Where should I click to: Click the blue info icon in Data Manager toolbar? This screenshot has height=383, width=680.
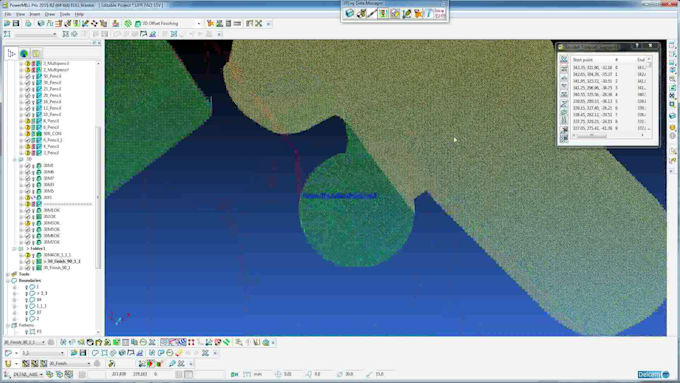click(429, 13)
